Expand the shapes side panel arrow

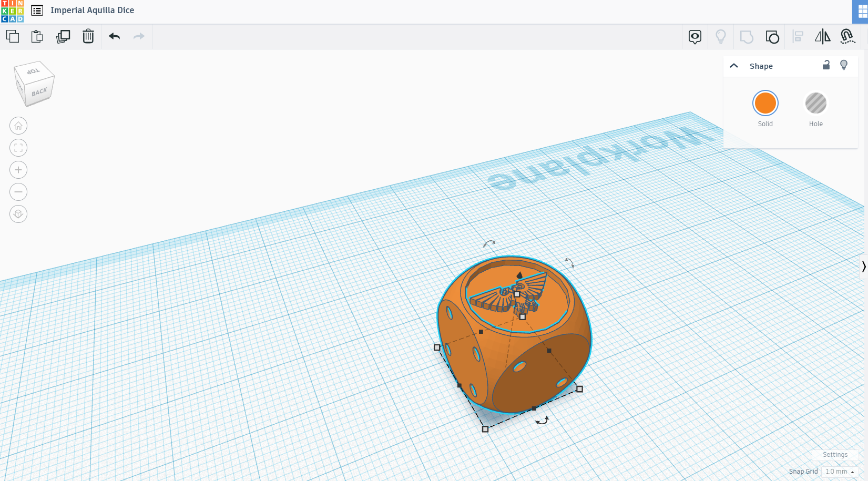pos(863,267)
